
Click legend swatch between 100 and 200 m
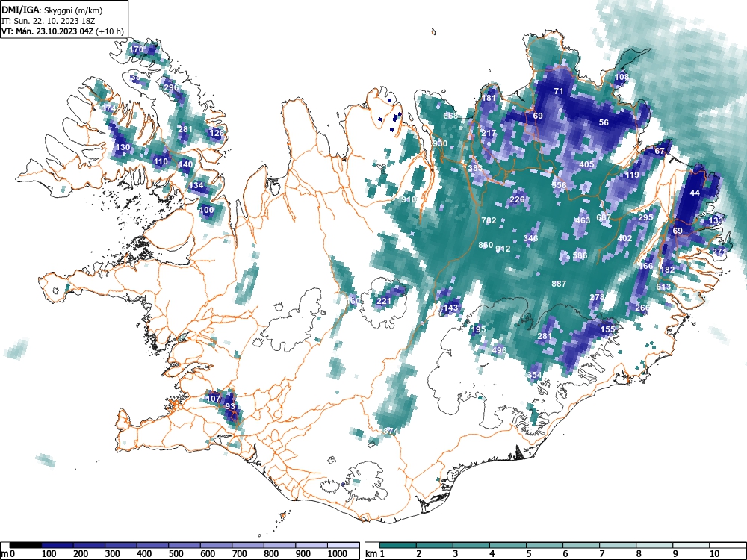[58, 545]
